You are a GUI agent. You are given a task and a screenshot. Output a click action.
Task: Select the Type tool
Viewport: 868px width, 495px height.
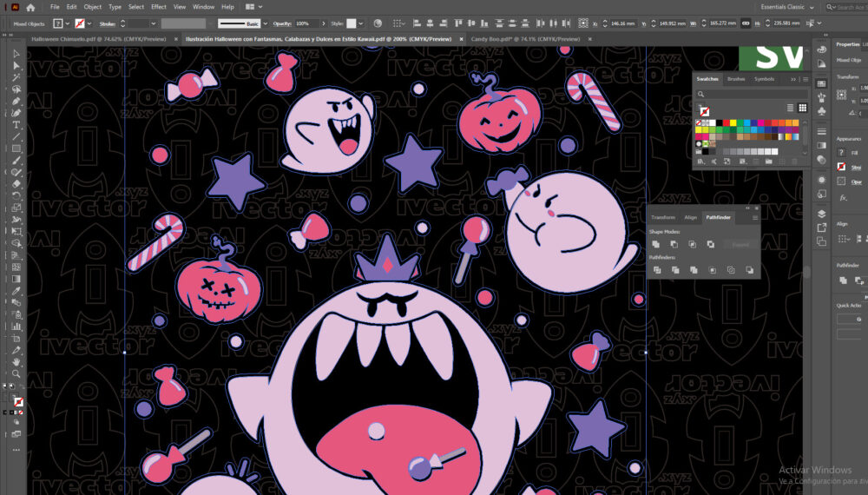(x=16, y=125)
